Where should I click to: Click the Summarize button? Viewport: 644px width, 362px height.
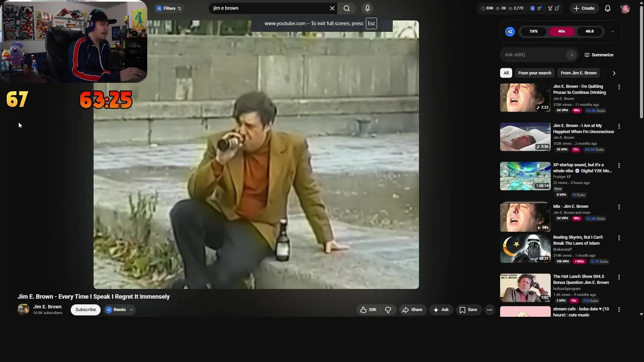click(x=599, y=55)
